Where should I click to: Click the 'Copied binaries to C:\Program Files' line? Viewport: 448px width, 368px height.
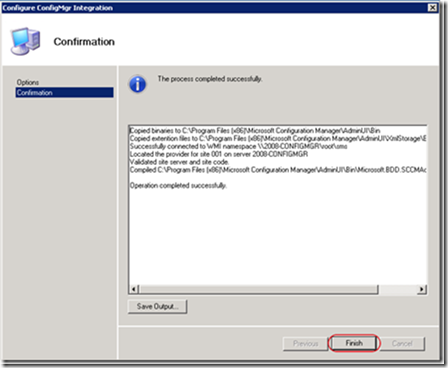[255, 130]
